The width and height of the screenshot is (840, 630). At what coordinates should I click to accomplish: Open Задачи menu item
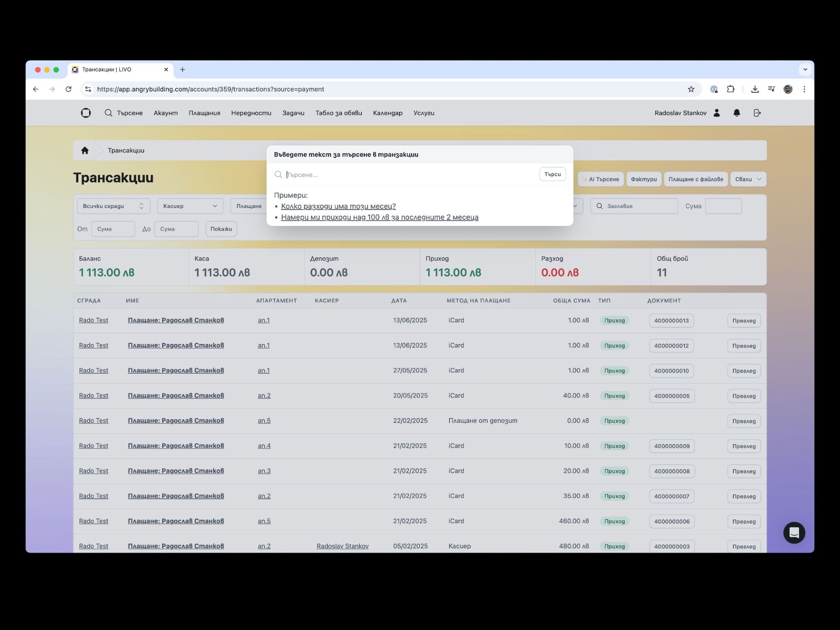click(x=293, y=113)
